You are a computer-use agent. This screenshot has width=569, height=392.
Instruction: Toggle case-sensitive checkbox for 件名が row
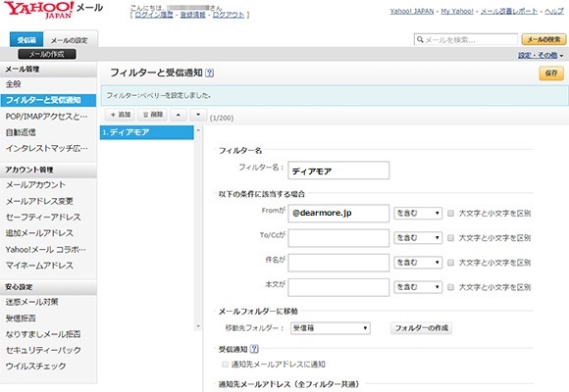[450, 263]
